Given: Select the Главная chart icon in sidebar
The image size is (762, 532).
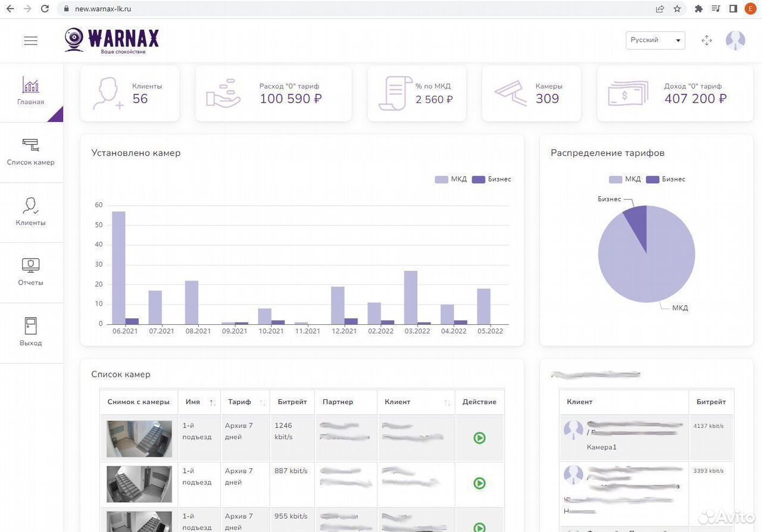Looking at the screenshot, I should tap(31, 85).
